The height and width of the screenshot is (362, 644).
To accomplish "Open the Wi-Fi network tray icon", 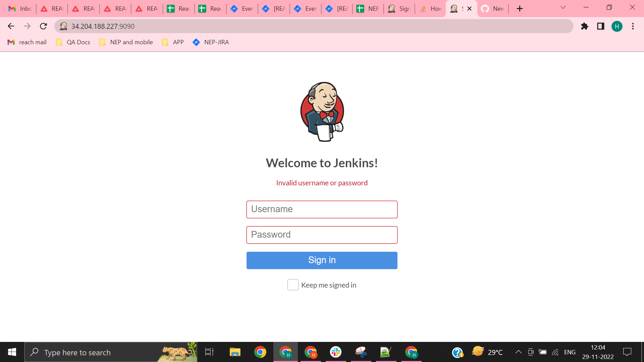I will point(555,352).
